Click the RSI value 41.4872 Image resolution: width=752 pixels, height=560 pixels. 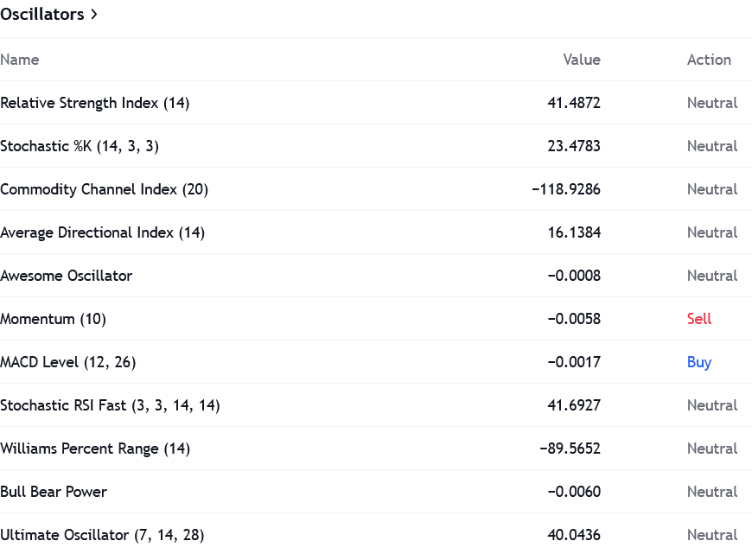pyautogui.click(x=574, y=103)
